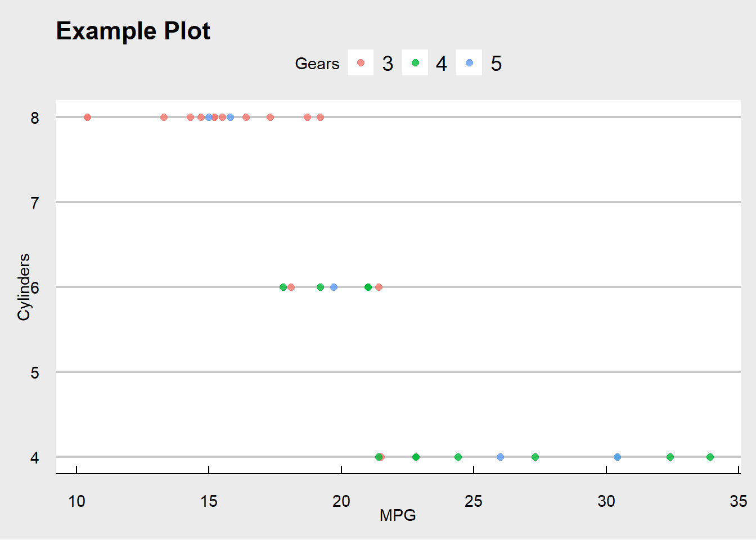Click the leftmost green point on the 6-cylinder row

tap(283, 287)
